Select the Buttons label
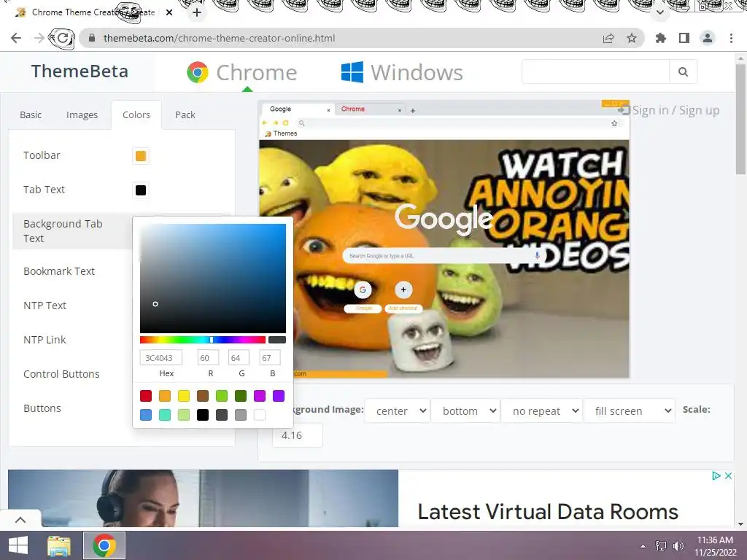This screenshot has width=747, height=560. click(x=42, y=408)
